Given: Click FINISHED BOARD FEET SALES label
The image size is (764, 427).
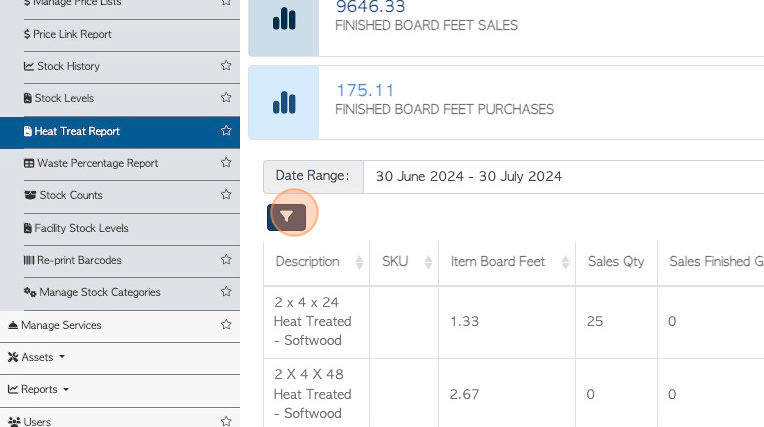Looking at the screenshot, I should [x=426, y=25].
